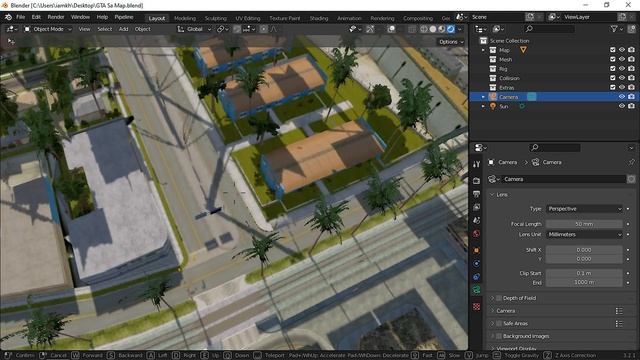
Task: Uncheck the Rig collection exclude checkbox
Action: [x=613, y=69]
